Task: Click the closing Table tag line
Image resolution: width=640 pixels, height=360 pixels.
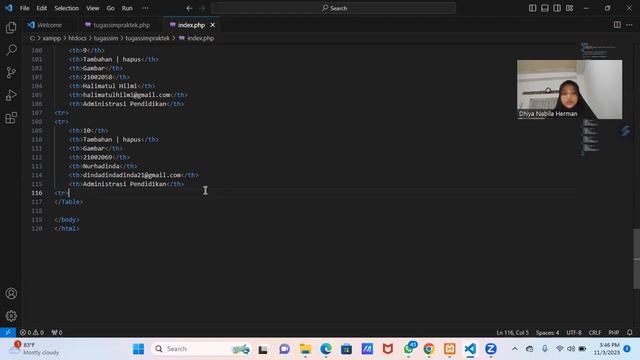Action: tap(69, 202)
